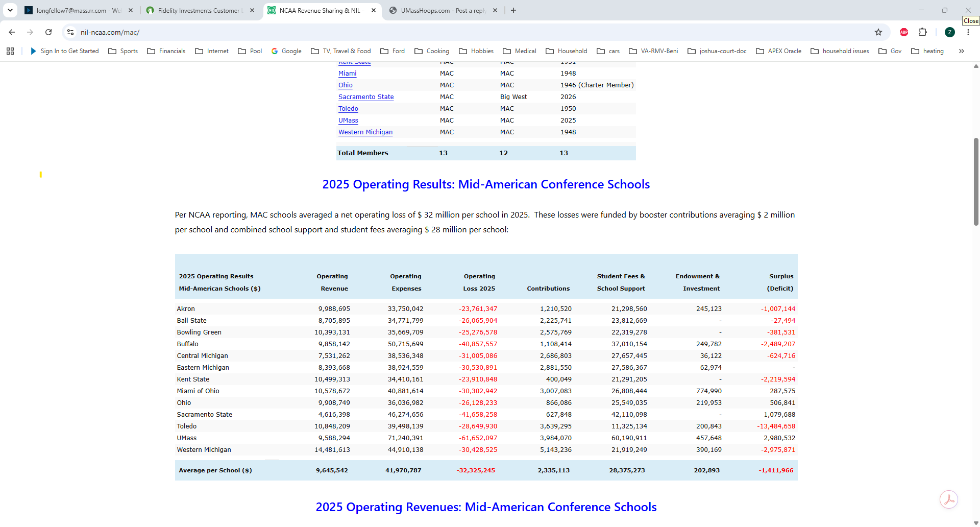Click the Total Members row label
This screenshot has height=527, width=980.
click(x=363, y=153)
